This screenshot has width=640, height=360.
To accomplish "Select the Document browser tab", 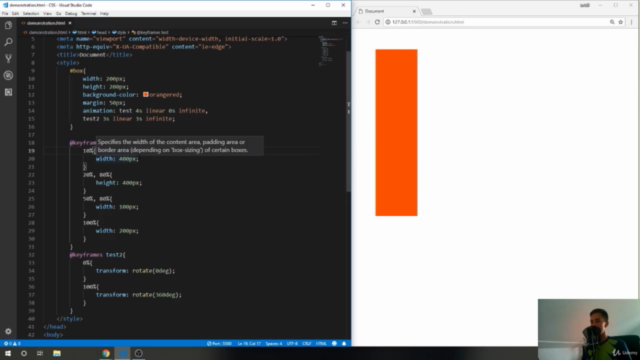I will 386,11.
